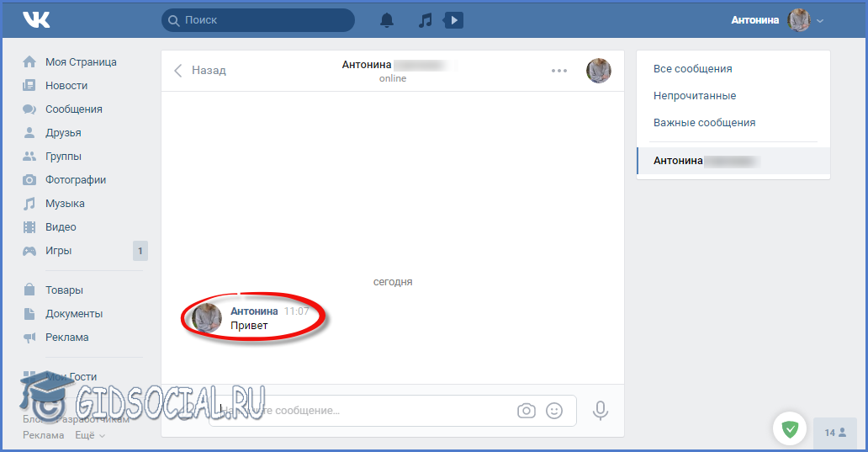Attach a photo with the camera icon

click(x=527, y=411)
